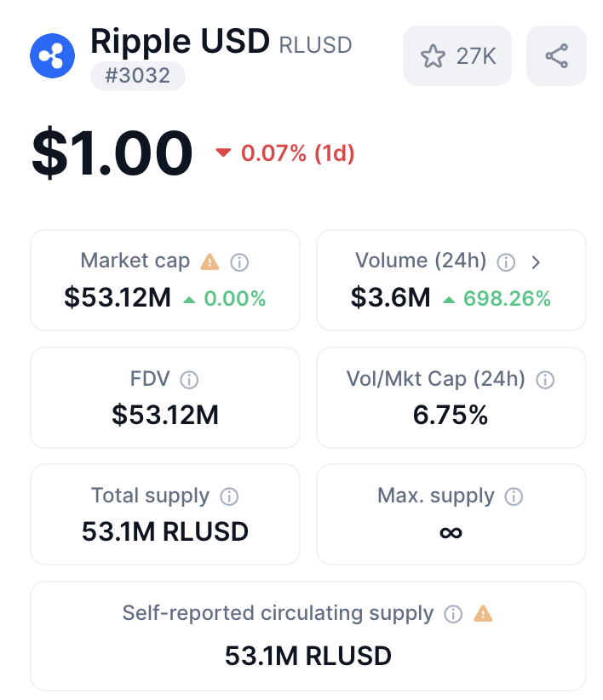Show FDV info tooltip icon
Image resolution: width=603 pixels, height=700 pixels.
pos(189,380)
